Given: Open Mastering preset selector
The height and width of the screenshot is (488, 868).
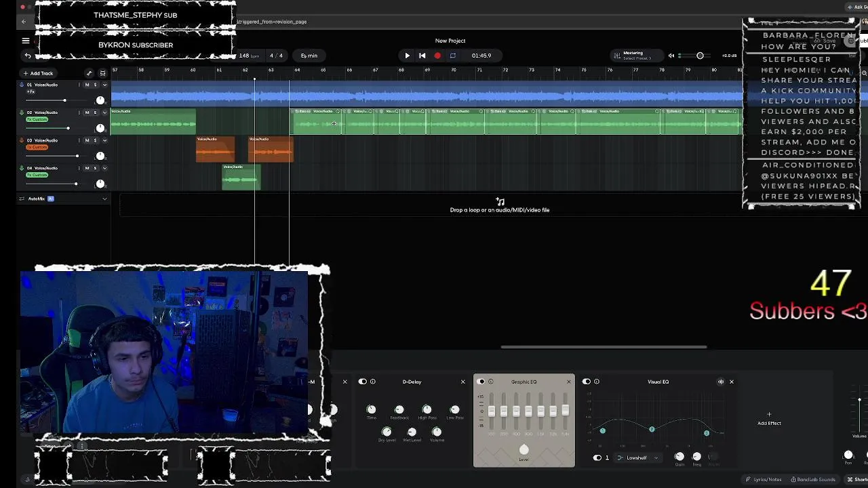Looking at the screenshot, I should pyautogui.click(x=636, y=56).
